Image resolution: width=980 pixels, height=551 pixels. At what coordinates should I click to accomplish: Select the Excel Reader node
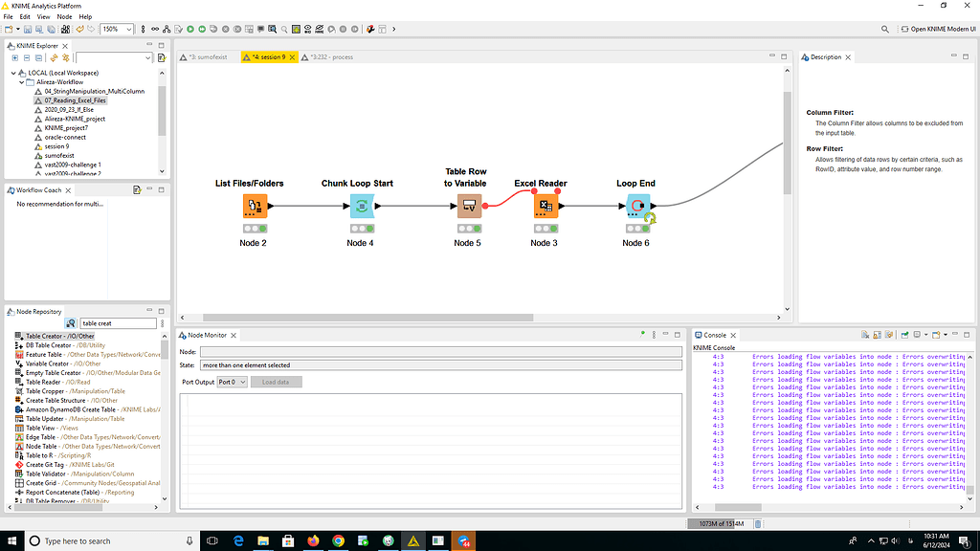(x=546, y=204)
